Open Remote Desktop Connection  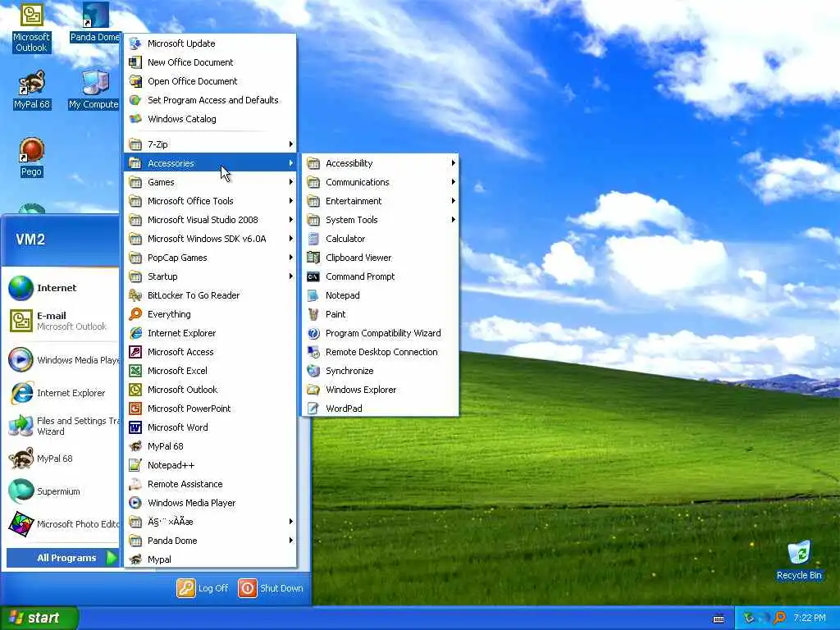coord(380,352)
